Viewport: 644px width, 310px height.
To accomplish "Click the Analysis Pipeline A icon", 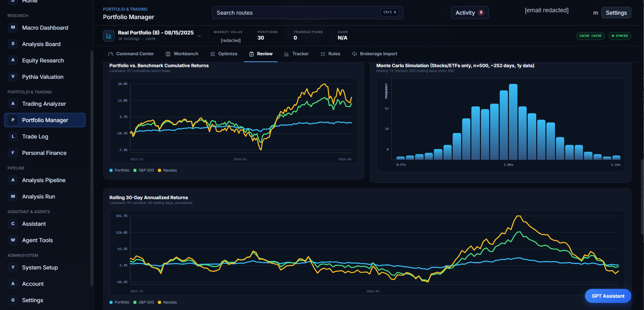I will click(13, 180).
